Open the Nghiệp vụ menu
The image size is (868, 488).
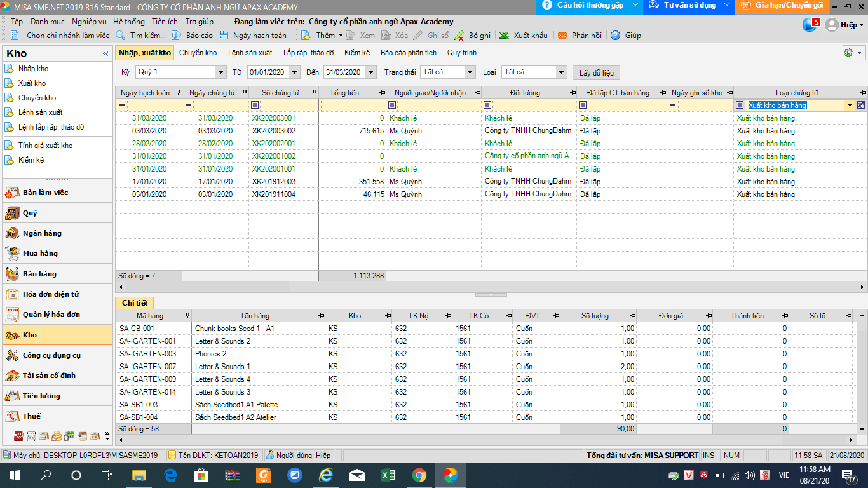89,22
